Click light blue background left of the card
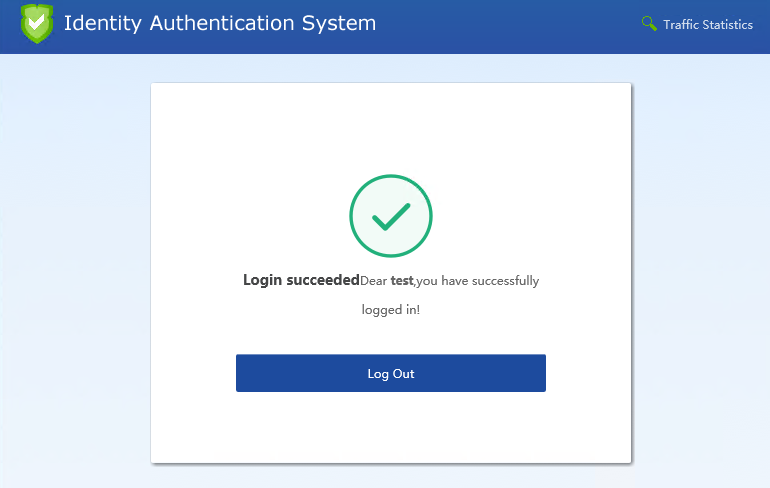The height and width of the screenshot is (488, 770). coord(75,270)
